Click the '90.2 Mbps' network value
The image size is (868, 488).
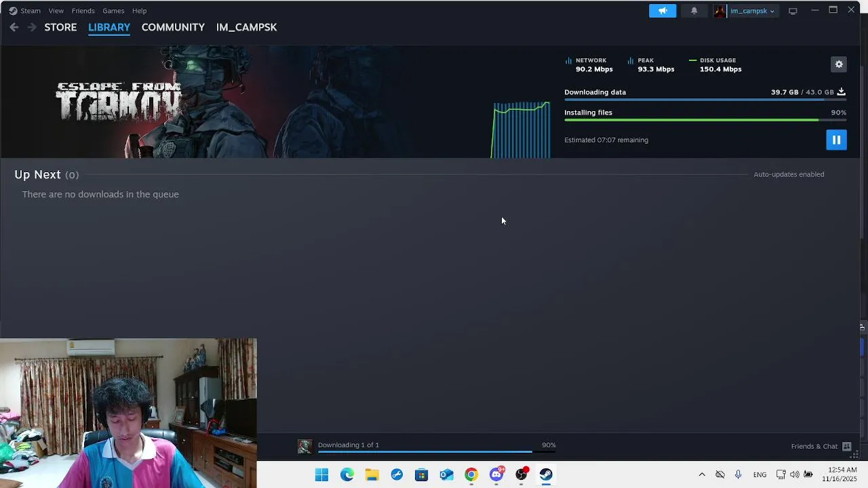pyautogui.click(x=594, y=69)
